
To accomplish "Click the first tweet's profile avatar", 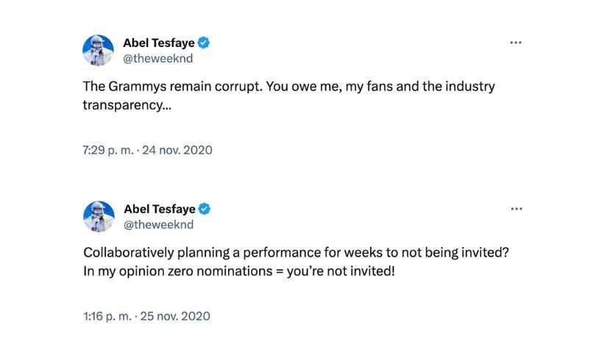I will [x=98, y=51].
